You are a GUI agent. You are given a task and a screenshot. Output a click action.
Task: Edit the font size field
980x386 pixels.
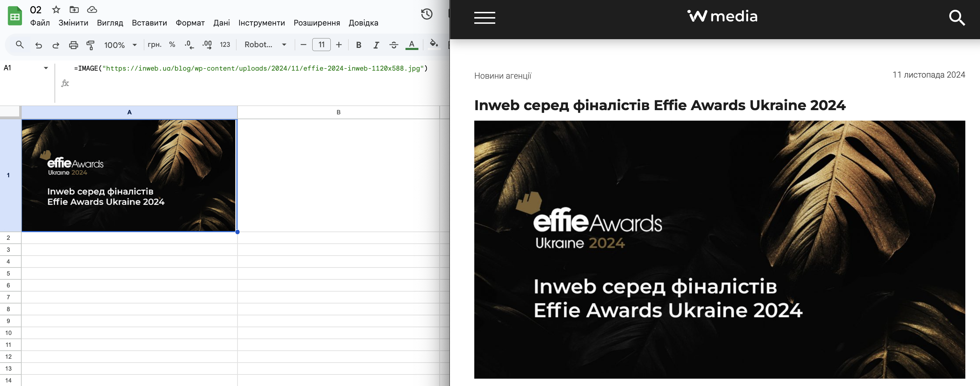[321, 44]
